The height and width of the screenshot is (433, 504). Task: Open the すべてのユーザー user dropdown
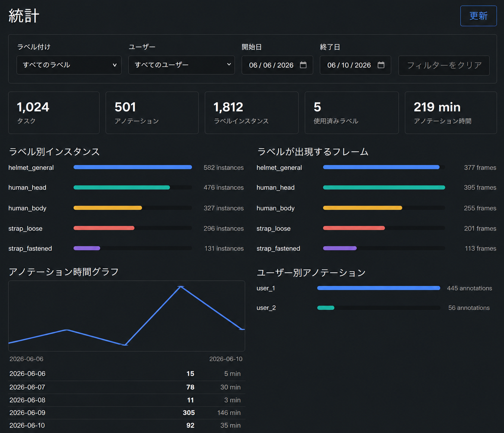tap(181, 65)
